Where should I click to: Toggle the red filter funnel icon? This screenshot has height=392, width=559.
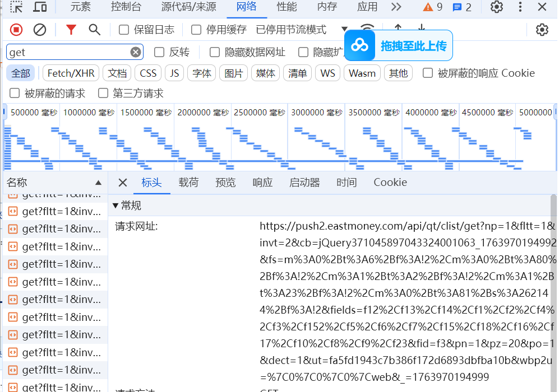coord(71,30)
